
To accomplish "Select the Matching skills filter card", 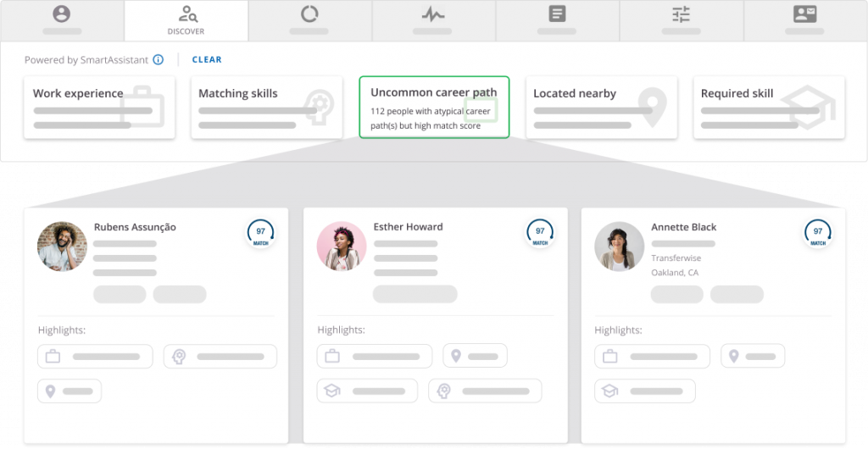I will (266, 108).
